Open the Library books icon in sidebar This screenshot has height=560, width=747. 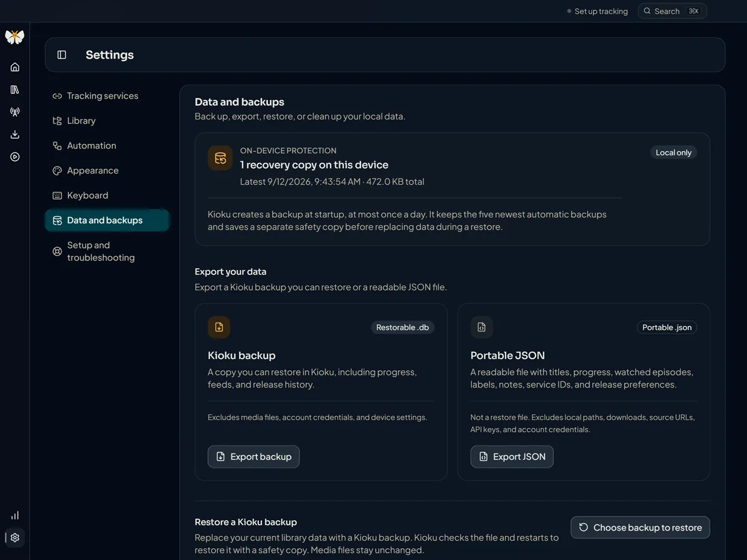click(x=15, y=90)
